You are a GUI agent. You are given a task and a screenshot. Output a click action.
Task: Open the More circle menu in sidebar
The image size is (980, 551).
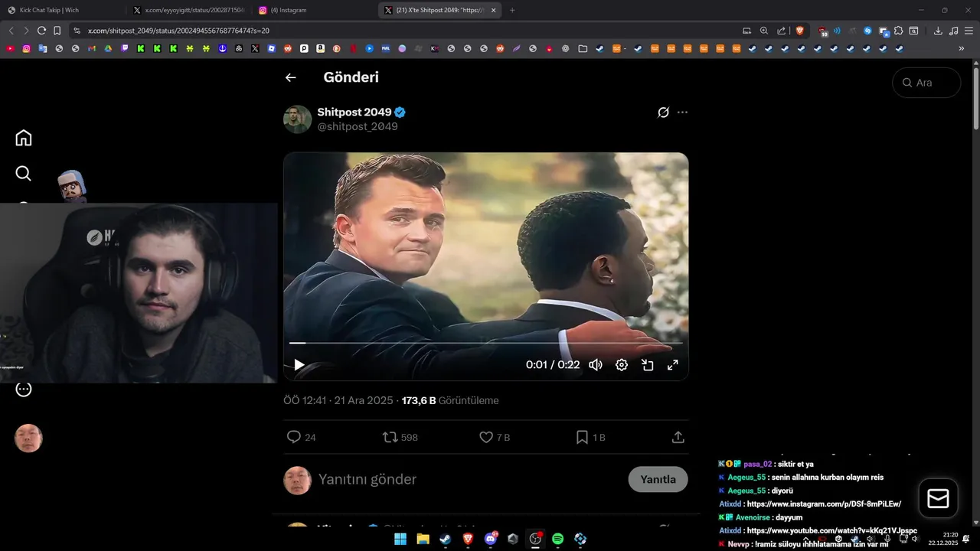point(24,390)
